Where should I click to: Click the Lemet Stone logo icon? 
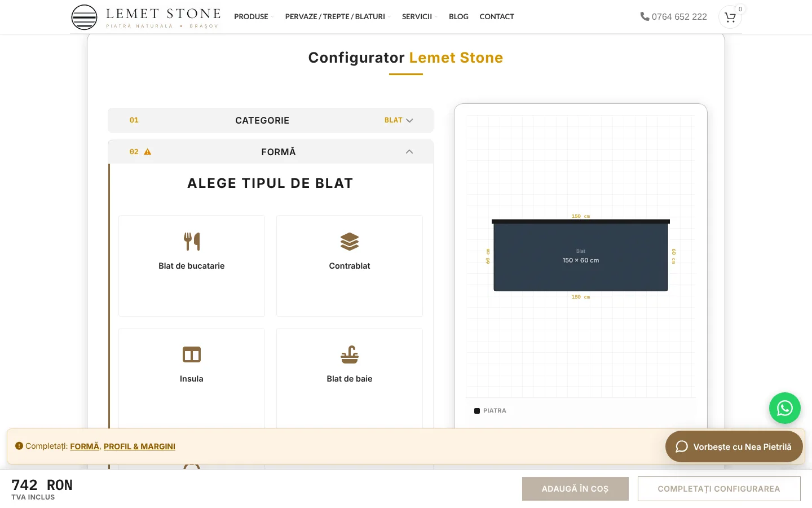click(85, 17)
